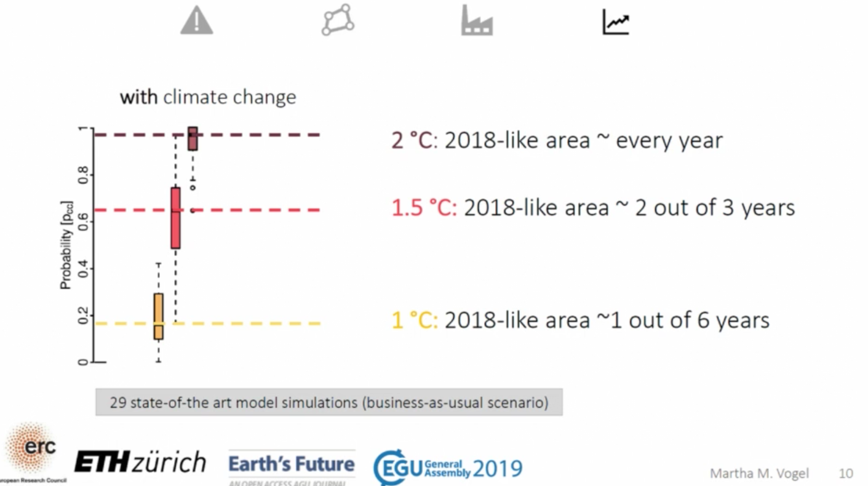Click the ETH zürich logo

click(140, 462)
